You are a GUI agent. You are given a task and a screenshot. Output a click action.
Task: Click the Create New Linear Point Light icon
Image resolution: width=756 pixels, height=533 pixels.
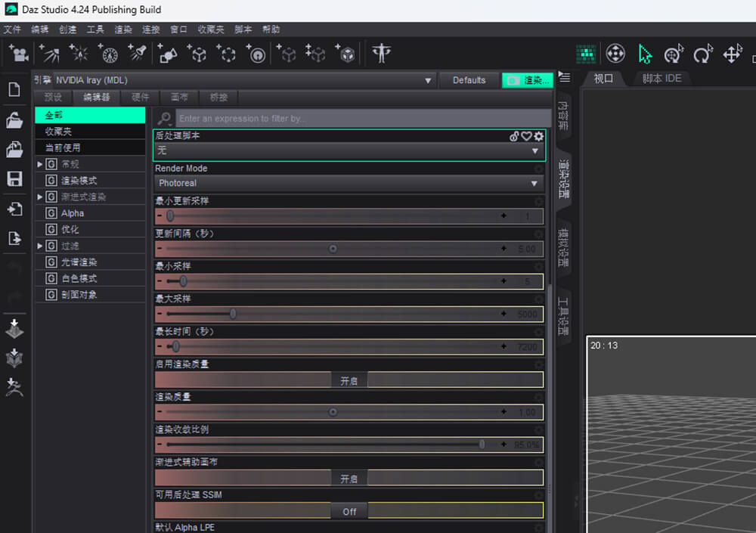tap(108, 54)
